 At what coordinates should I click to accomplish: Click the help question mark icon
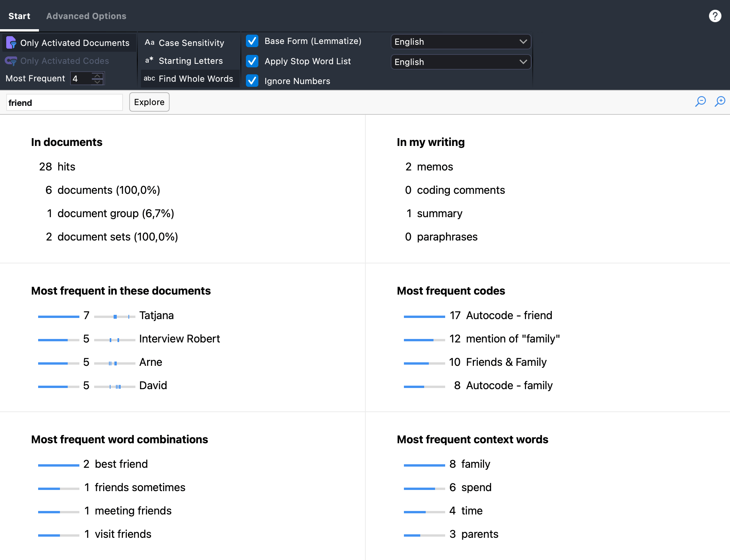[x=715, y=16]
